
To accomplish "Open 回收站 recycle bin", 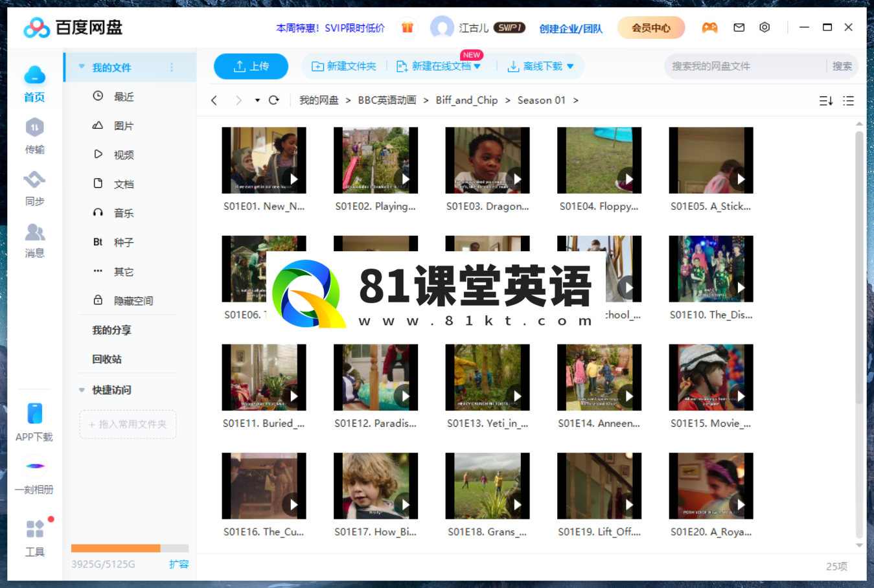I will pyautogui.click(x=107, y=359).
